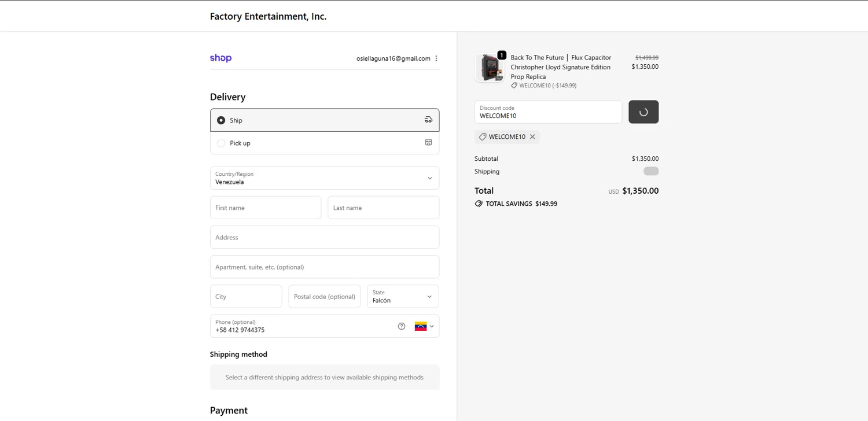Click the Postal code field

pyautogui.click(x=325, y=297)
